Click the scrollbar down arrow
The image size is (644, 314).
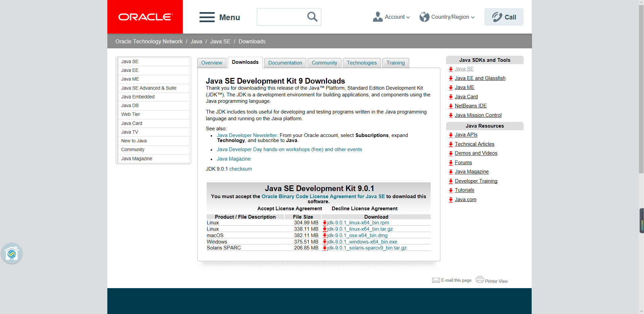[641, 311]
